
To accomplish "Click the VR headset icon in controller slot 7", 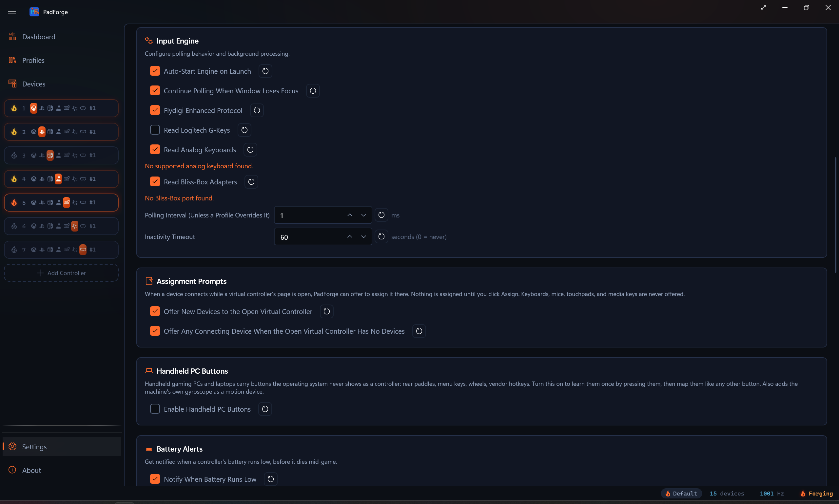I will pos(83,250).
